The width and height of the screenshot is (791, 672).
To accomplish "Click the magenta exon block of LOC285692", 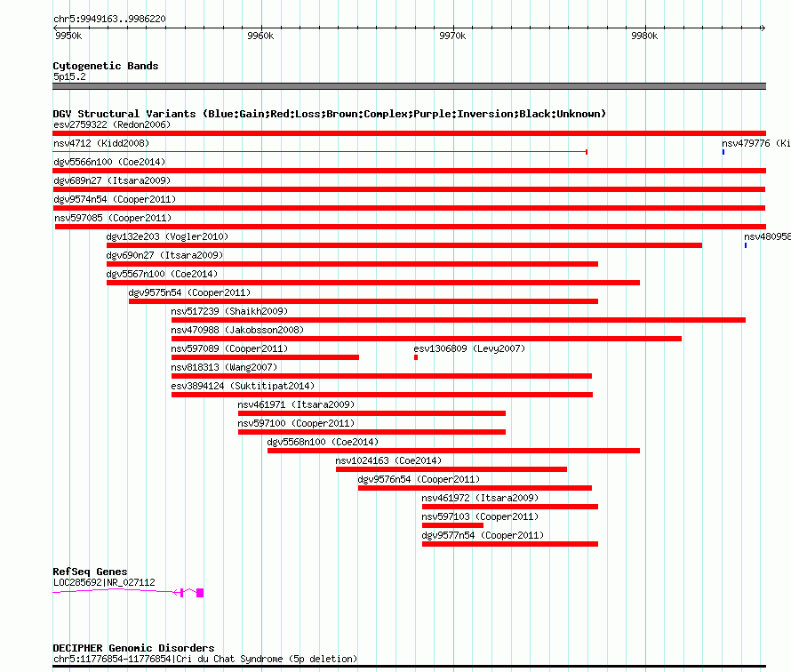I will [x=200, y=593].
